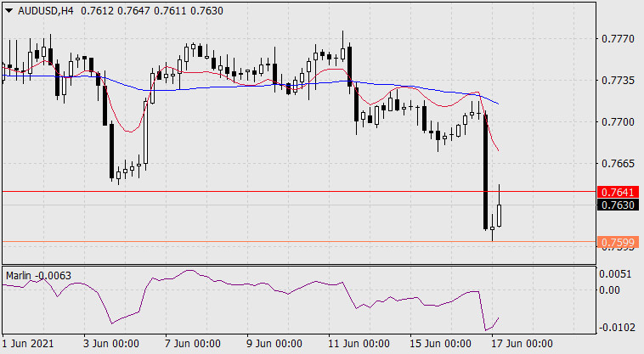Viewport: 644px width, 354px height.
Task: Click the Marlin -0.0063 indicator label
Action: pyautogui.click(x=38, y=276)
